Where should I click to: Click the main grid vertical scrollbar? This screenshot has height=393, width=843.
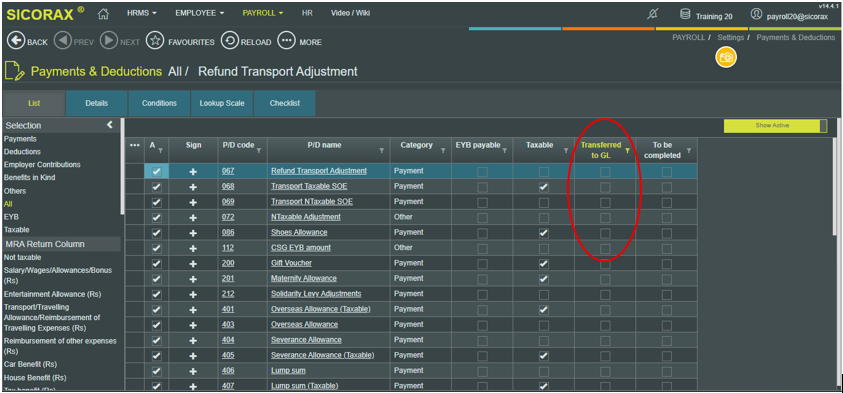click(x=834, y=177)
